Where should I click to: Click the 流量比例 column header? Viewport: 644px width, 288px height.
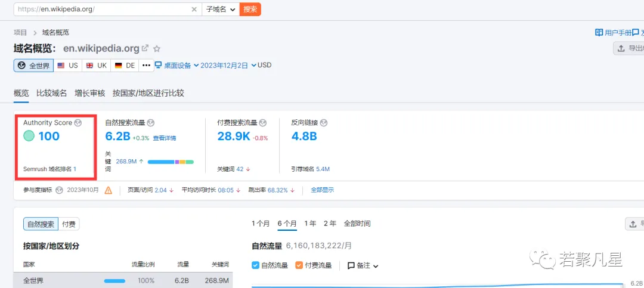pyautogui.click(x=143, y=264)
